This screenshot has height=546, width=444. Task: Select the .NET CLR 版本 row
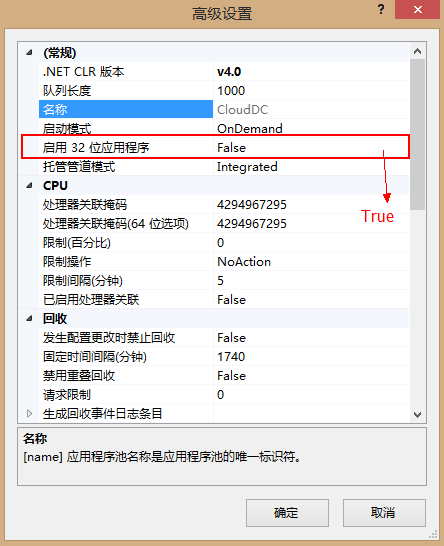point(224,72)
